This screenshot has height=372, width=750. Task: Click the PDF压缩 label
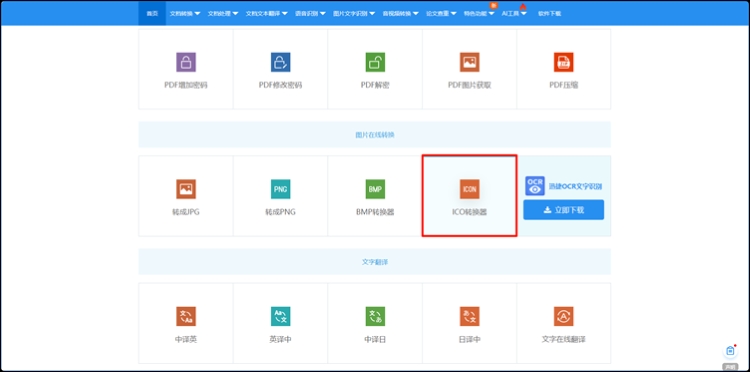click(x=563, y=85)
